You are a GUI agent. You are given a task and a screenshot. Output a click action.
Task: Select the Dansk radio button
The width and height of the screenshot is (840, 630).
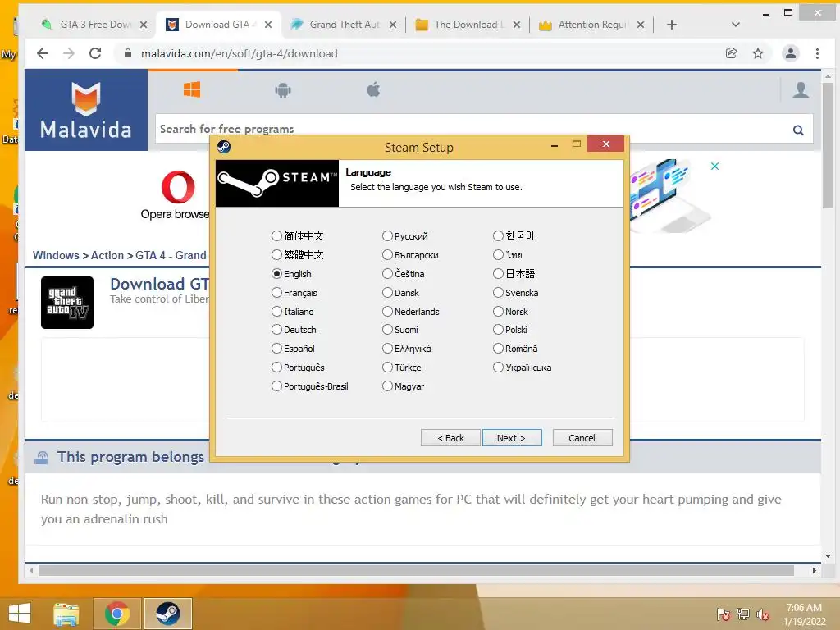[x=387, y=293]
